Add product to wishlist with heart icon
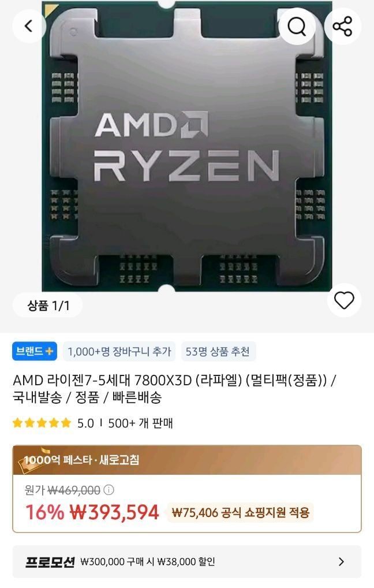The width and height of the screenshot is (374, 588). pyautogui.click(x=344, y=300)
